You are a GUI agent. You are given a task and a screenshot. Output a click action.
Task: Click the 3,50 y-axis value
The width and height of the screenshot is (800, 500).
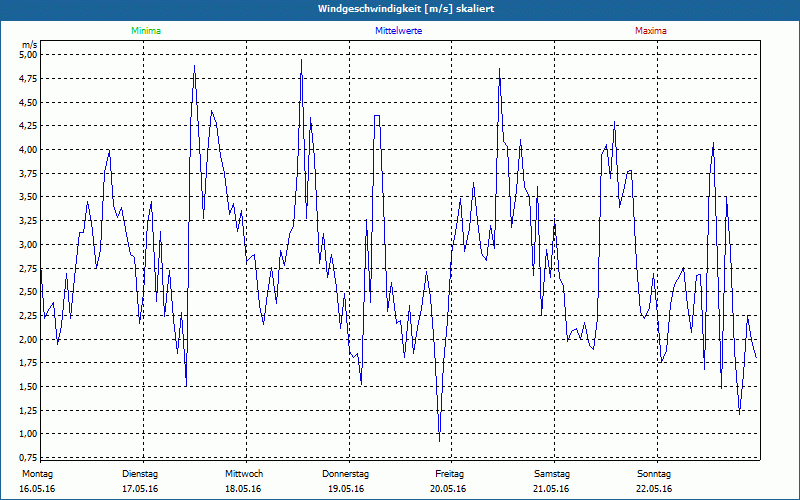click(29, 197)
